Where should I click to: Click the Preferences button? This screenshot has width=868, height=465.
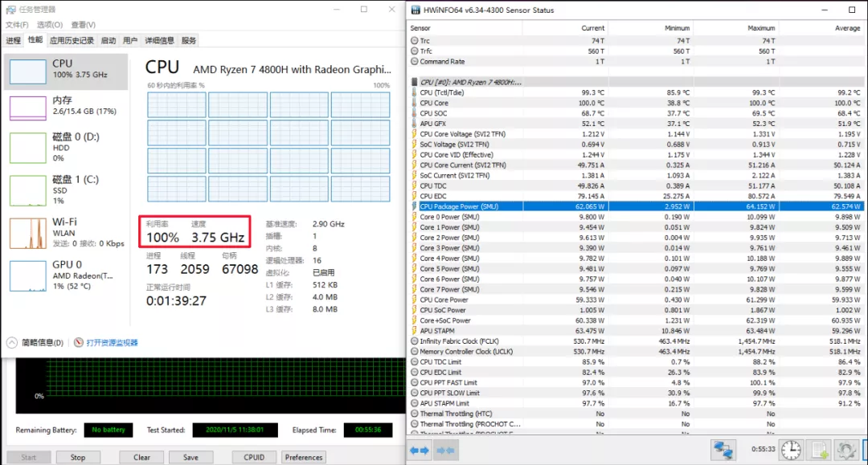point(303,457)
